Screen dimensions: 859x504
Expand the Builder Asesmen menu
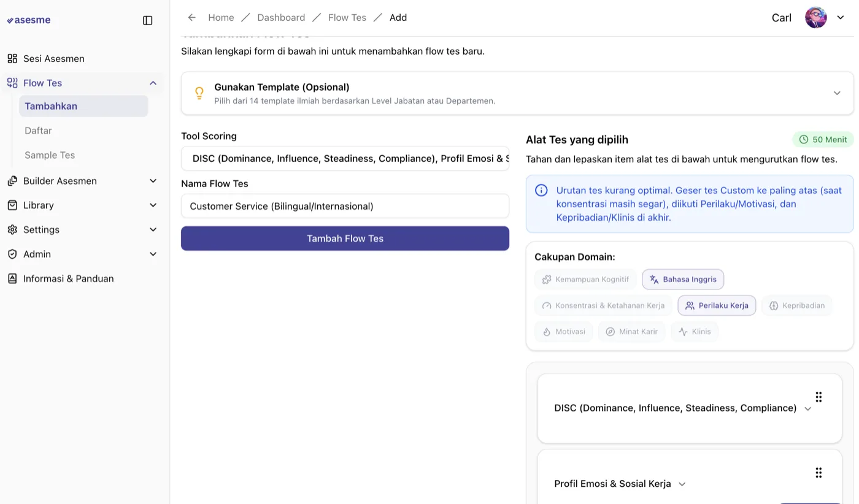click(153, 181)
